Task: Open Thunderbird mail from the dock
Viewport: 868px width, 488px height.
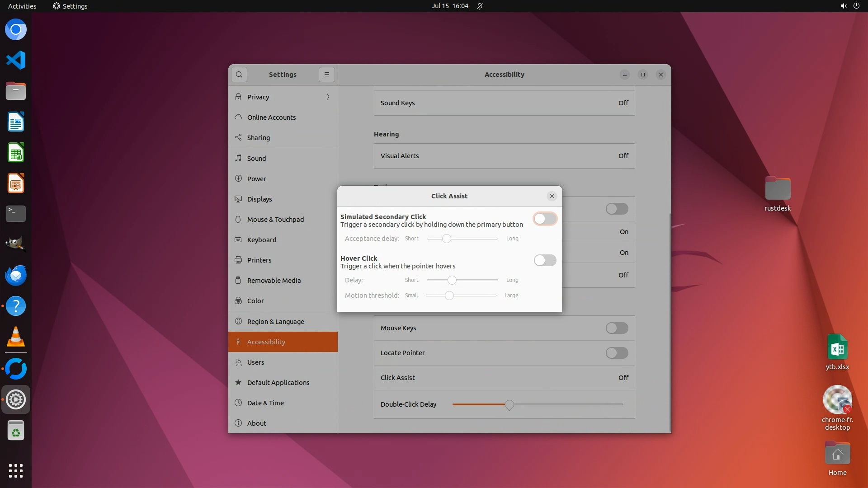Action: pyautogui.click(x=16, y=275)
